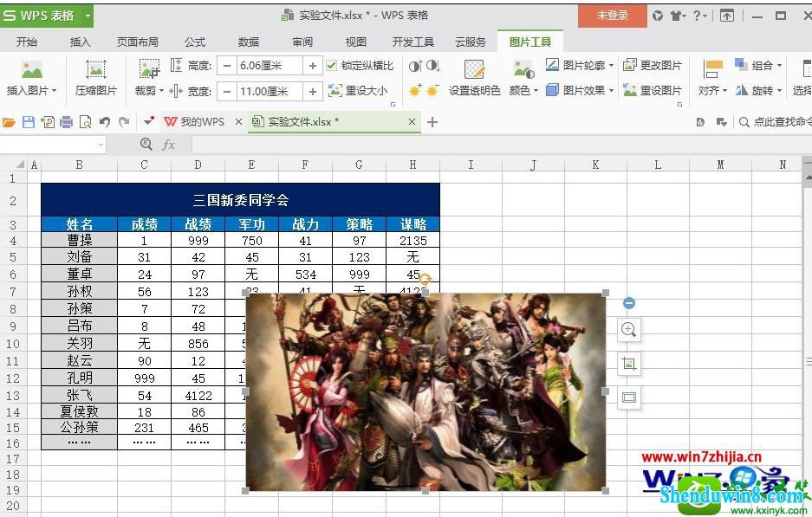
Task: Click minus button beside width field
Action: click(226, 92)
